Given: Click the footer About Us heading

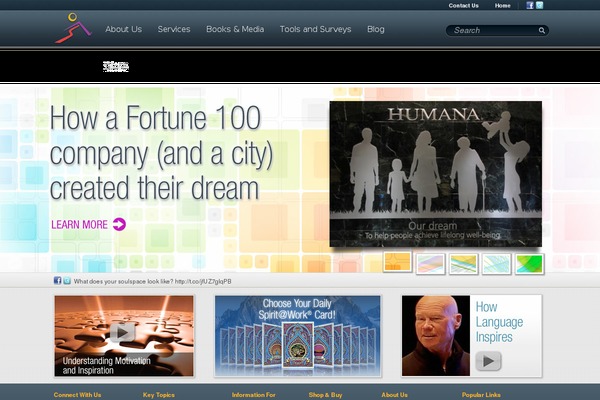Looking at the screenshot, I should point(394,395).
